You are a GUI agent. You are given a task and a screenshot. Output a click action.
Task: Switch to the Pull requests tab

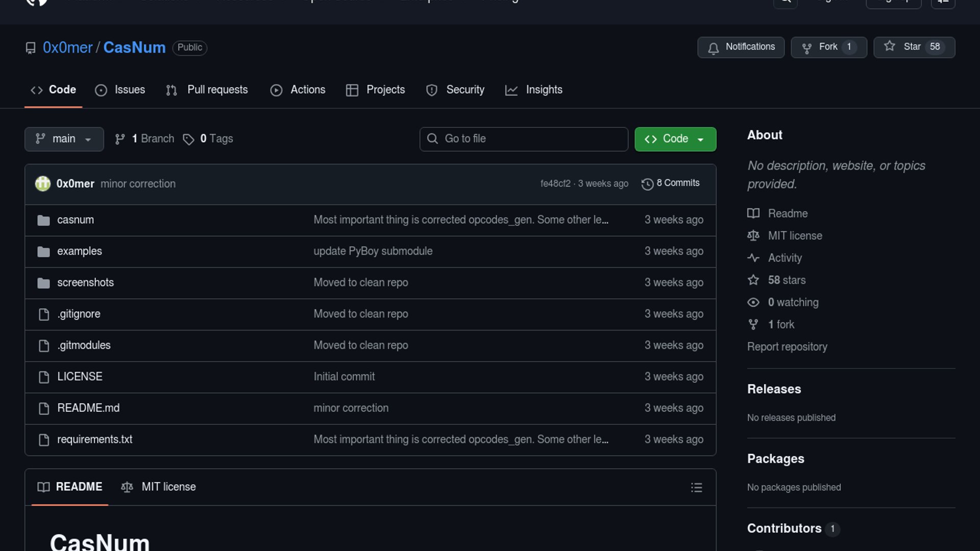(x=207, y=90)
